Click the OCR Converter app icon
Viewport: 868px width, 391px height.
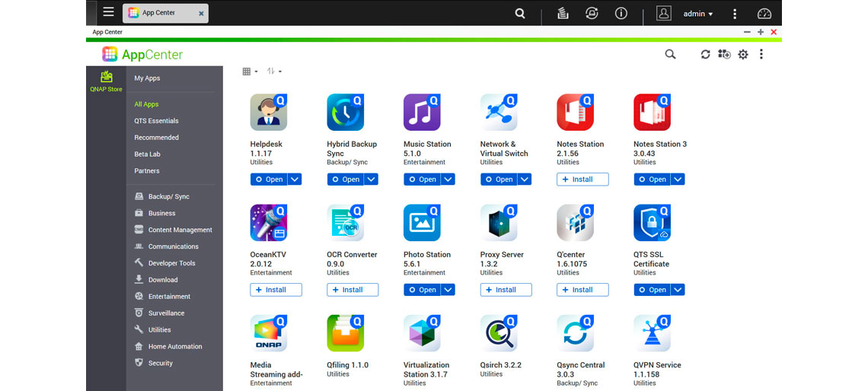point(345,223)
